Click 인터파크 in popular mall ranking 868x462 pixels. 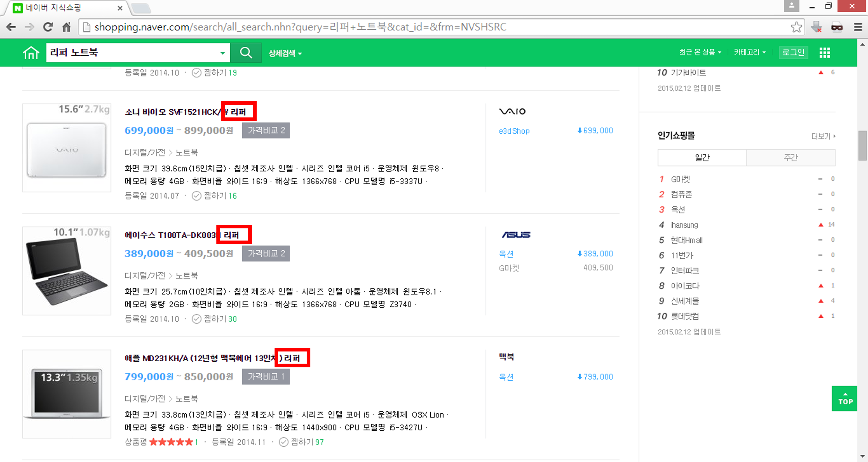pyautogui.click(x=685, y=271)
